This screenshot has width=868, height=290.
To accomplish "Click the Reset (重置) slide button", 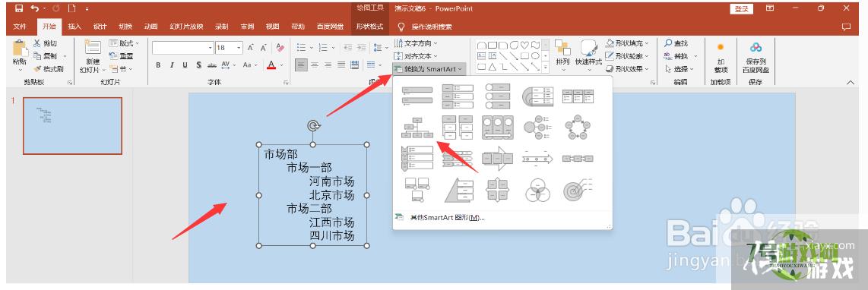I will 122,56.
